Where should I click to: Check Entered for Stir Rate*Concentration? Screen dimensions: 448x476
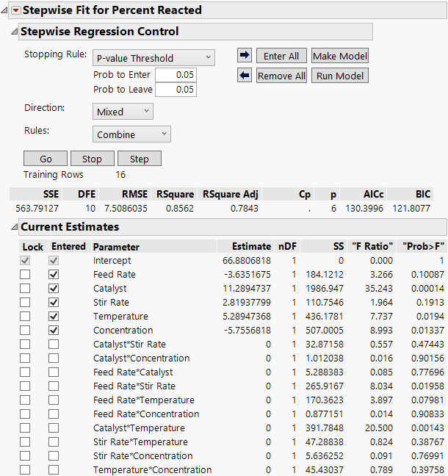click(x=54, y=456)
